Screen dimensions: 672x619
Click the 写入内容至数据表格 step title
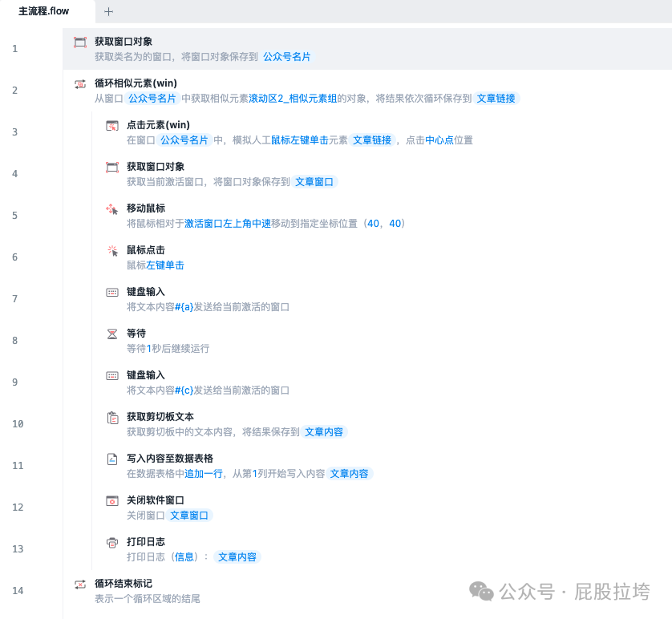coord(170,459)
